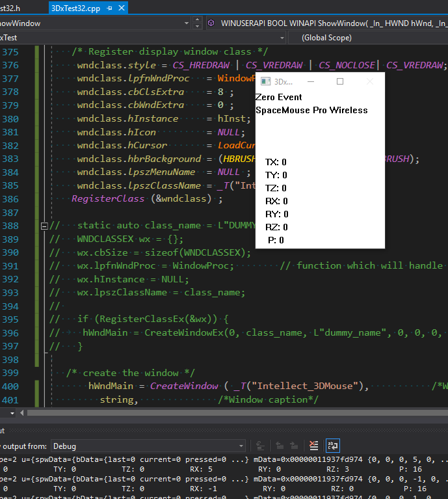Minimize the 3Dx test window
448x499 pixels.
click(311, 81)
